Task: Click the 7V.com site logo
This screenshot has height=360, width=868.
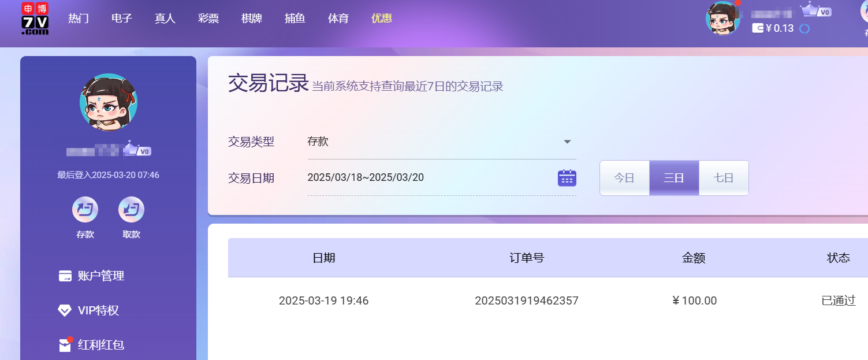Action: coord(35,19)
